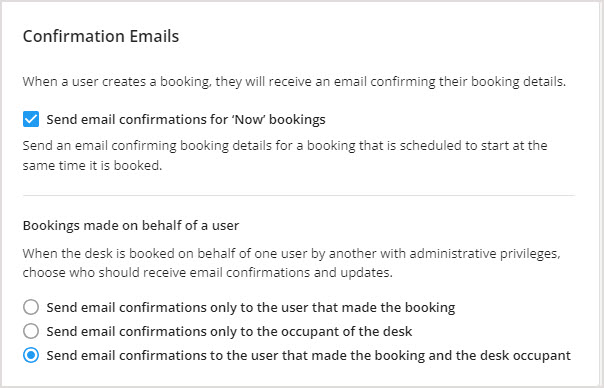Screen dimensions: 604x388
Task: Click the horizontal divider below the 'Now' bookings section
Action: tap(299, 195)
